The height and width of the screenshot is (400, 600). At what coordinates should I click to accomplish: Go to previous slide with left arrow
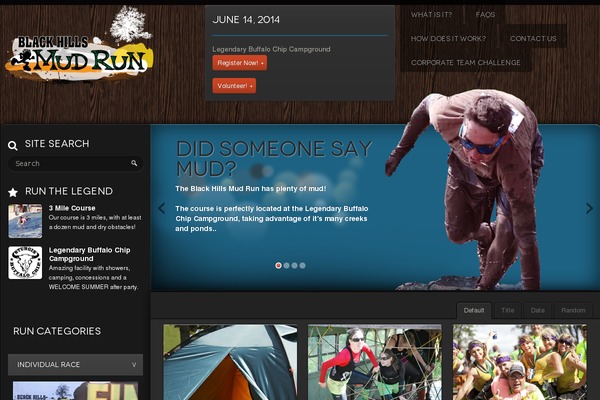[x=161, y=208]
